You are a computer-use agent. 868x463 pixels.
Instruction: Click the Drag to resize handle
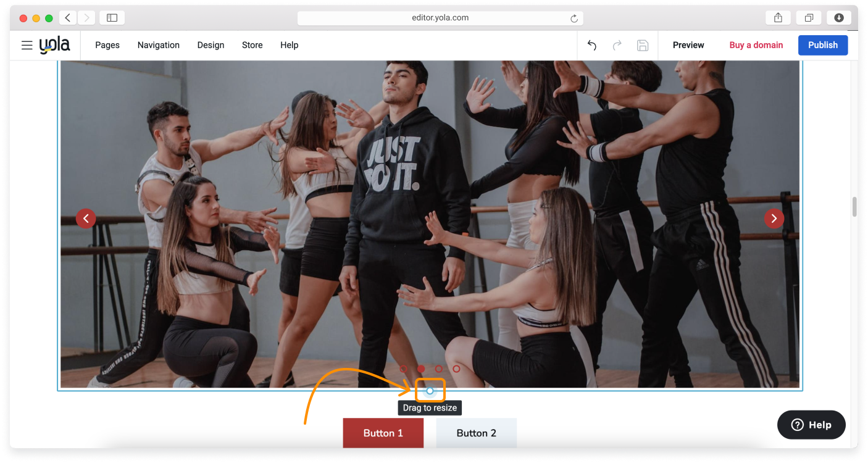[x=430, y=390]
